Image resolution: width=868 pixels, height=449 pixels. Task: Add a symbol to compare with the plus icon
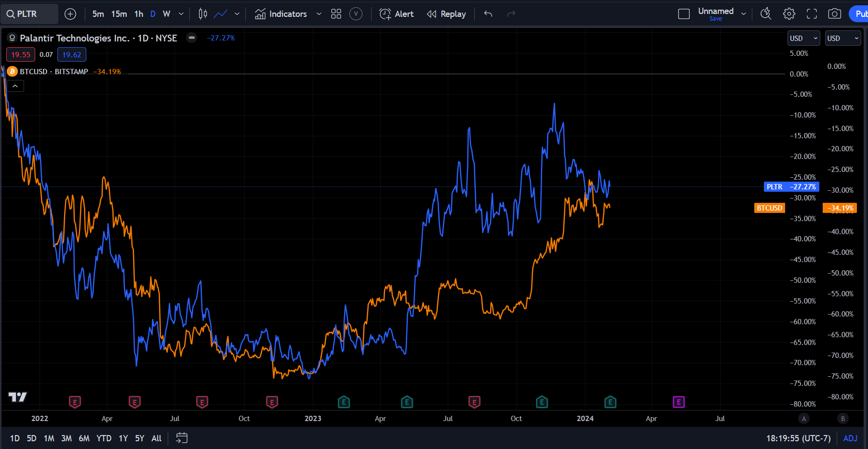(x=70, y=14)
